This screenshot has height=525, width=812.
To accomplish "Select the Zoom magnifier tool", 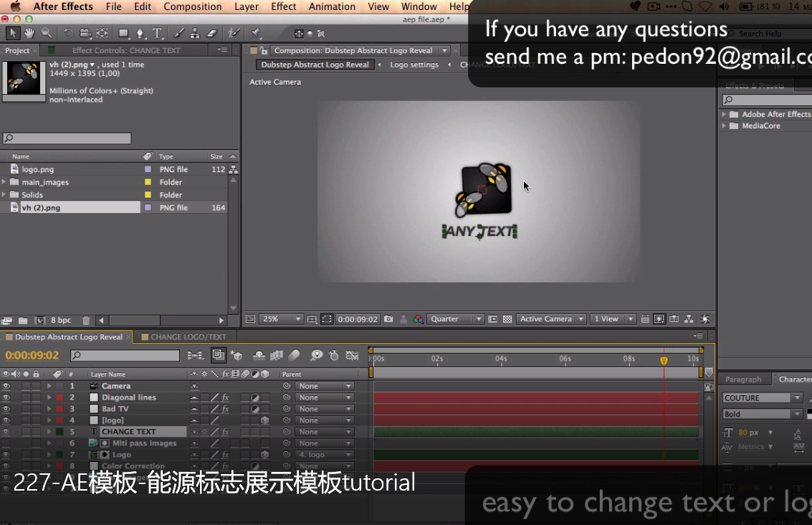I will [x=47, y=33].
